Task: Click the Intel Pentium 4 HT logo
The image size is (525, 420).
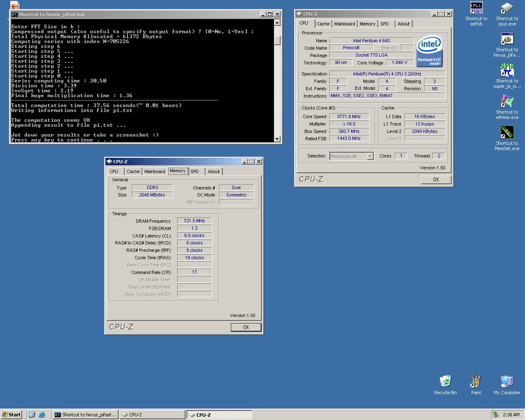Action: (429, 52)
